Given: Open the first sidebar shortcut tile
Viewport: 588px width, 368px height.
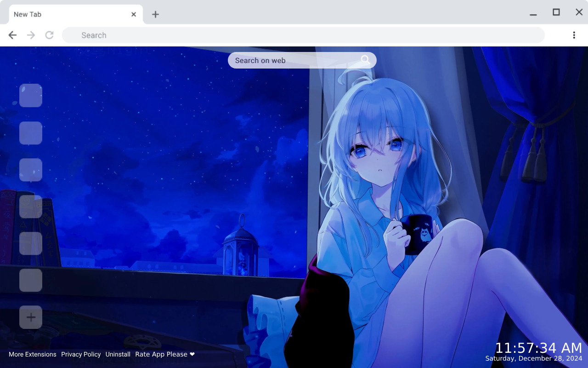Looking at the screenshot, I should (x=30, y=96).
